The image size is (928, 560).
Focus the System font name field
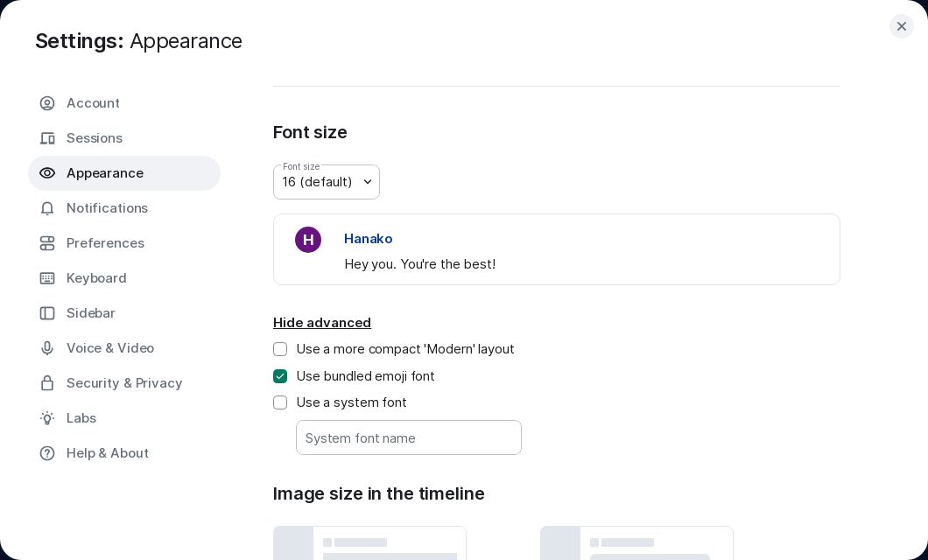coord(409,437)
